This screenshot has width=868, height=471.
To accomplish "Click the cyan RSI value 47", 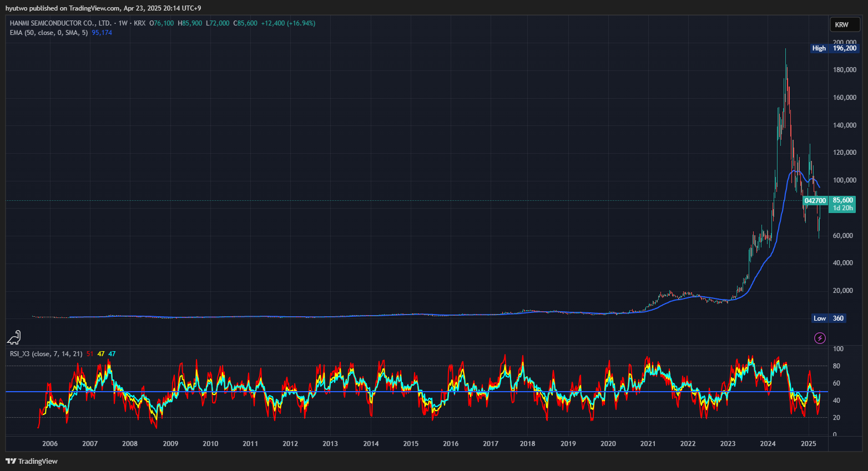I will [112, 354].
